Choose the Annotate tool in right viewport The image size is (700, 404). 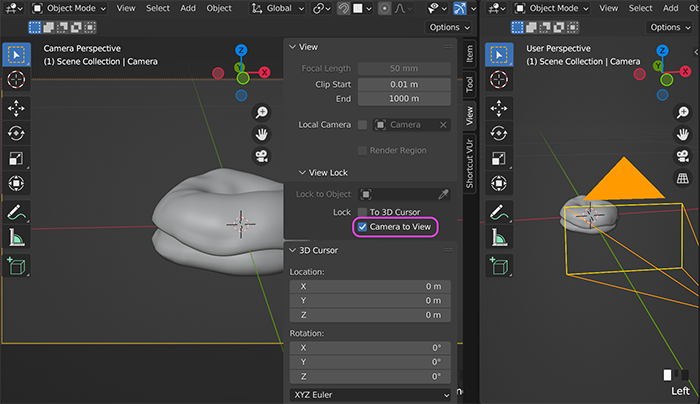[x=499, y=212]
